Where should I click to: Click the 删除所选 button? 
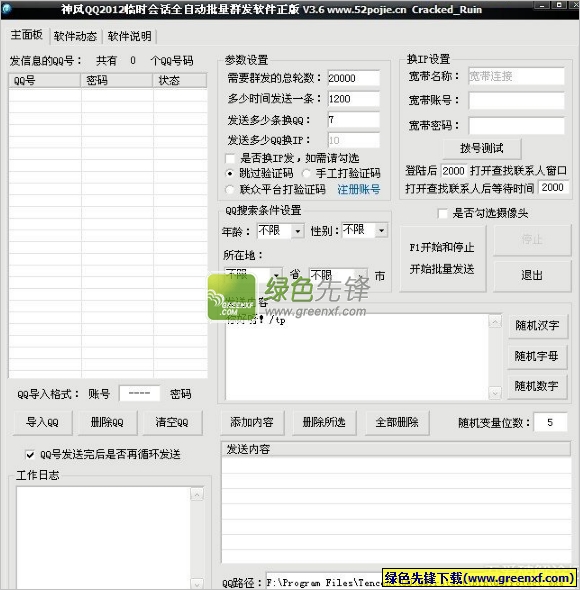tap(324, 423)
